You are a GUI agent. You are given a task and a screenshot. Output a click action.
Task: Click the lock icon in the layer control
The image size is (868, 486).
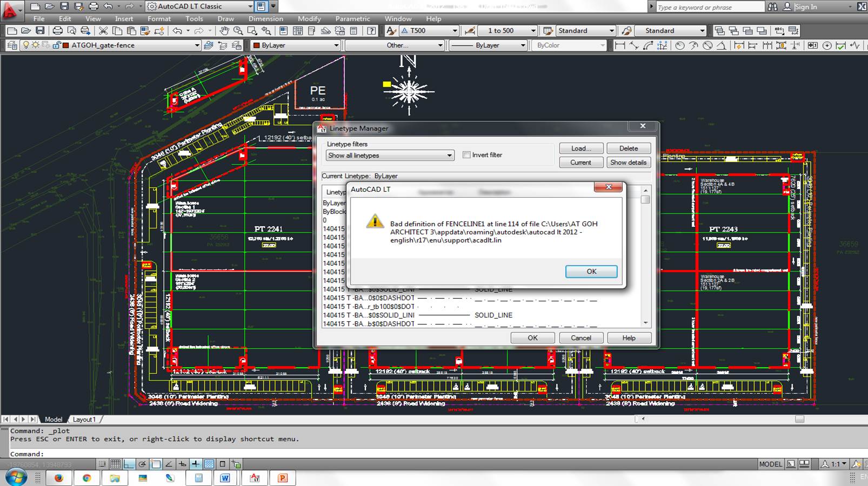click(x=57, y=45)
